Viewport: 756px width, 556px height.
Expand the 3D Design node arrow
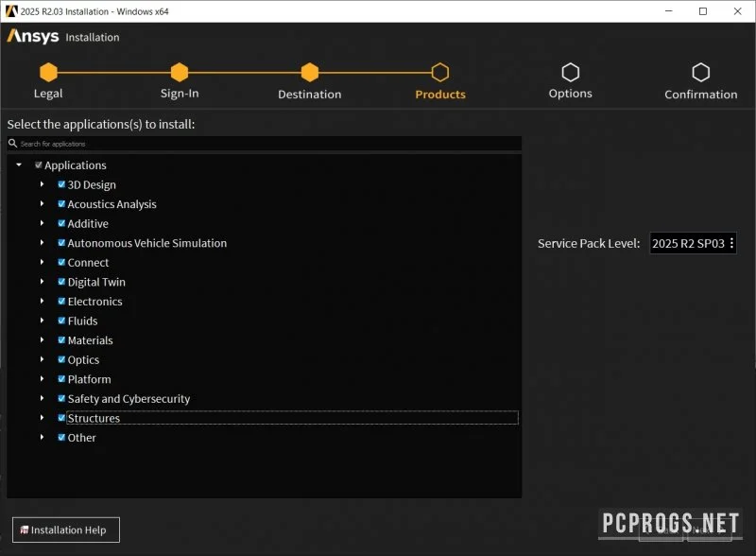coord(42,183)
